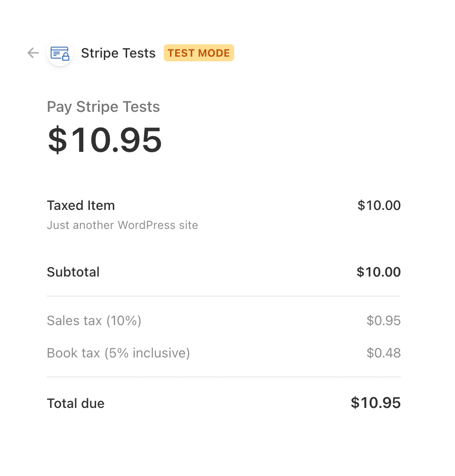Click the divider line above Total due
Viewport: 455px width, 476px height.
pos(224,377)
